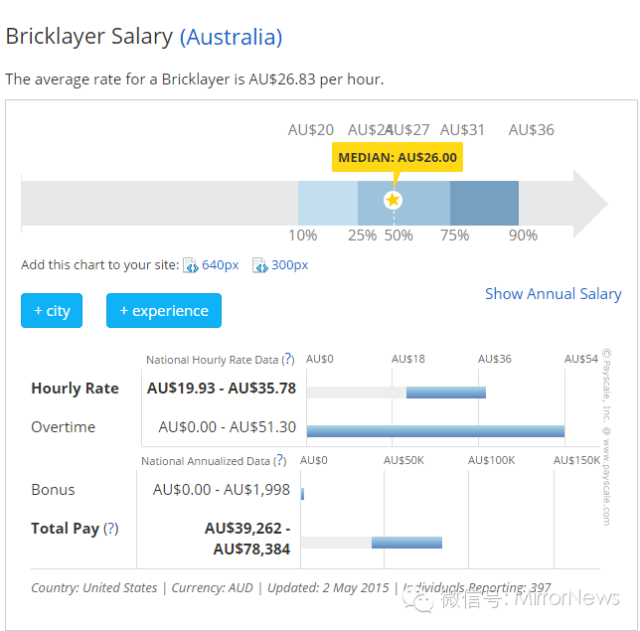Select the text AU$19.93 - AU$35.78
Viewport: 640px width, 631px height.
click(x=221, y=388)
